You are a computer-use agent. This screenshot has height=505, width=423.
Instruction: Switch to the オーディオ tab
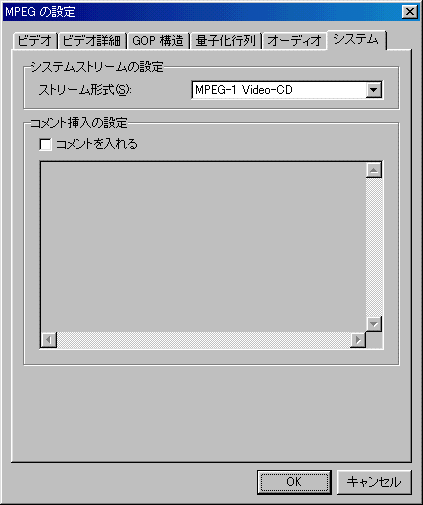(x=295, y=41)
